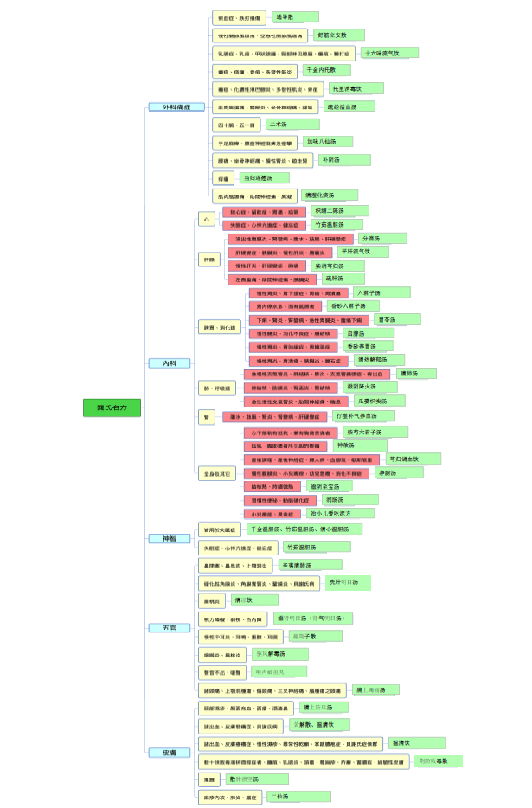Screen dimensions: 532x808
Task: Select the 加味八仙汤 formula node
Action: point(327,141)
